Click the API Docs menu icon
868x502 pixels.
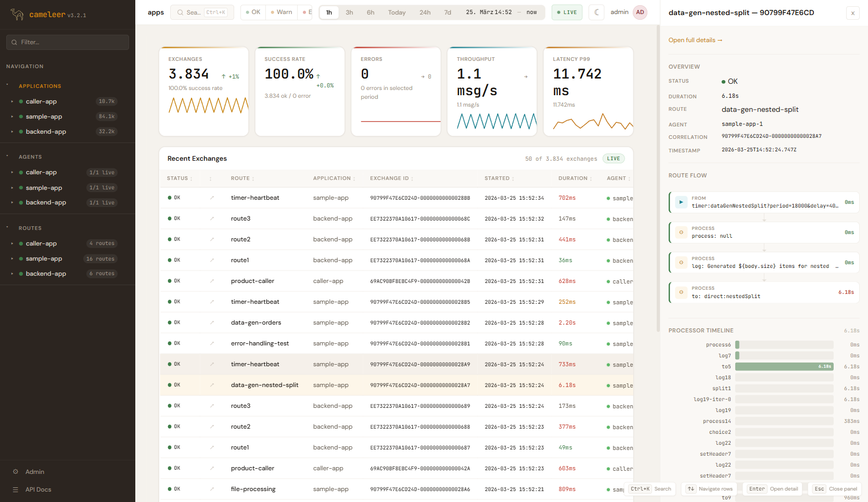coord(16,490)
